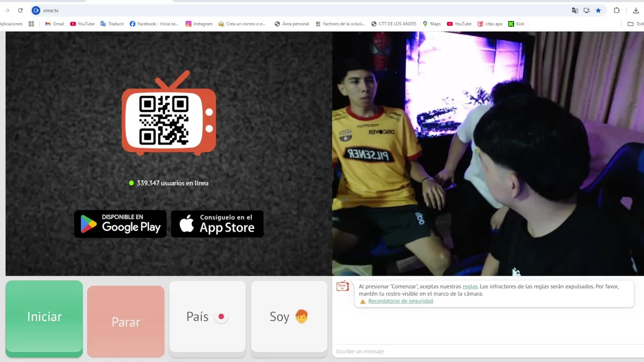Image resolution: width=644 pixels, height=362 pixels.
Task: Open the Factores de la oclusi... bookmark
Action: point(340,24)
